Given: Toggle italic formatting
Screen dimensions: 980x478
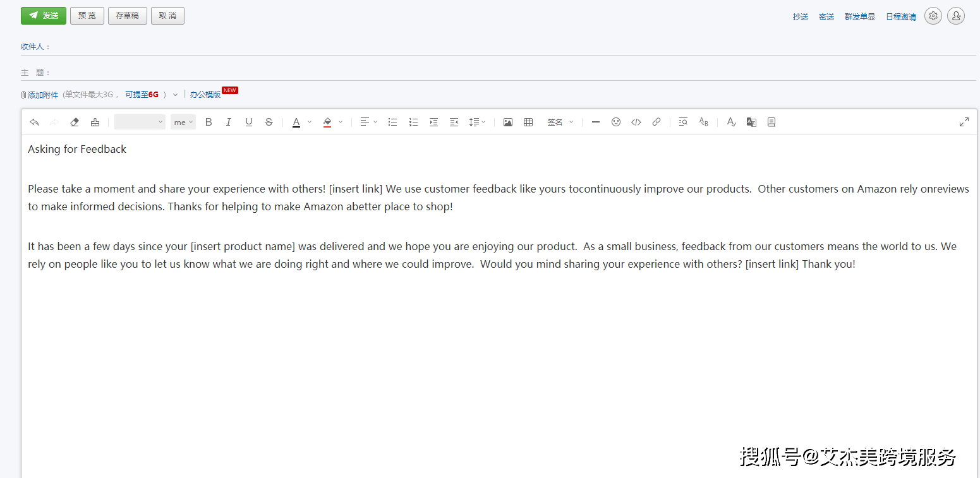Looking at the screenshot, I should [229, 122].
